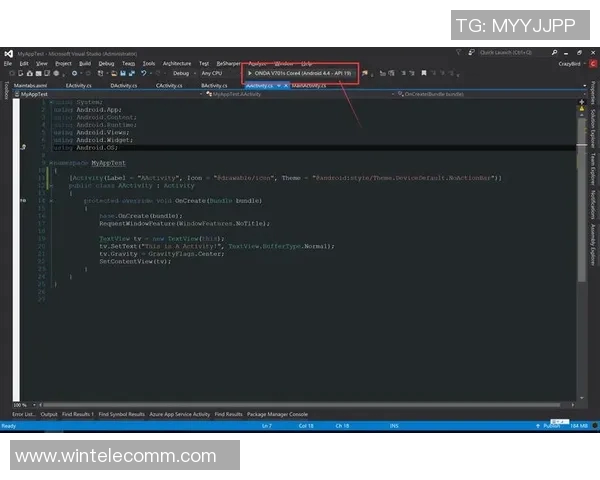
Task: Open the Toolbox side tab on left edge
Action: tap(5, 90)
